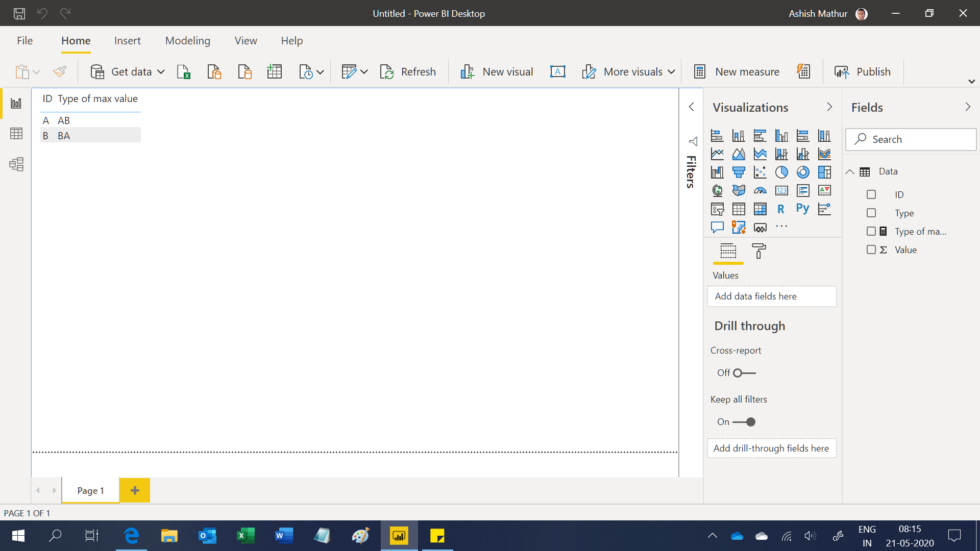Collapse the Visualizations pane
Screen dimensions: 980x551
[x=829, y=107]
